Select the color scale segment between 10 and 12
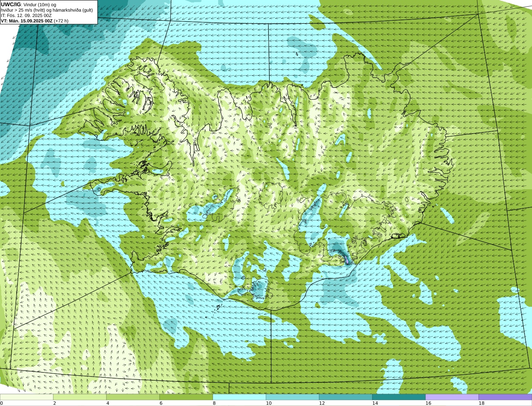 click(x=293, y=397)
